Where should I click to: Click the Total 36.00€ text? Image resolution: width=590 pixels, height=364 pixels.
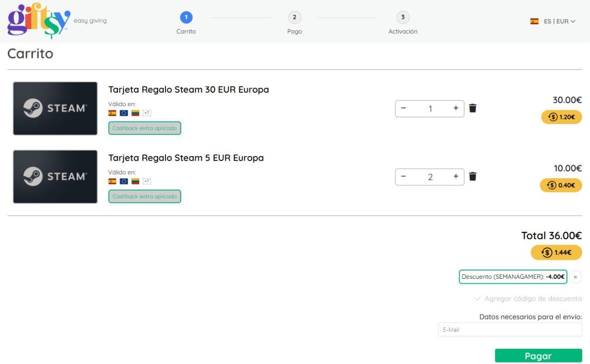click(x=551, y=236)
